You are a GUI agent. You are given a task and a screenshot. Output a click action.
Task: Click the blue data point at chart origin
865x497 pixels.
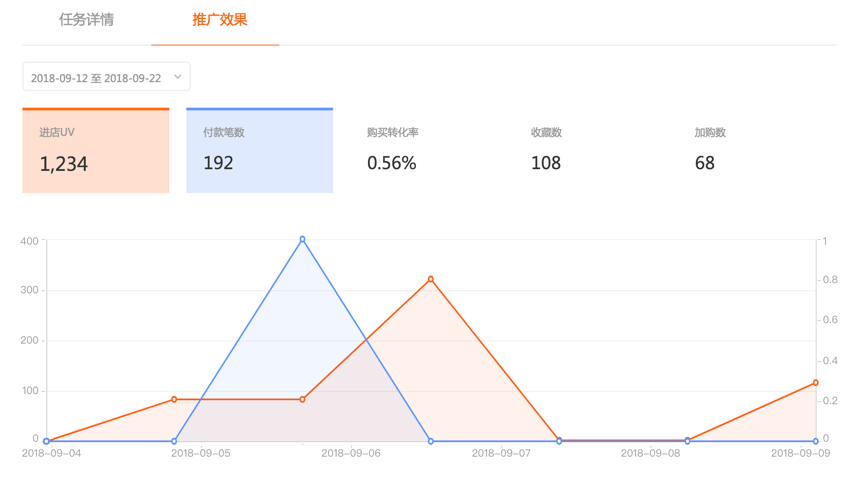(x=46, y=441)
